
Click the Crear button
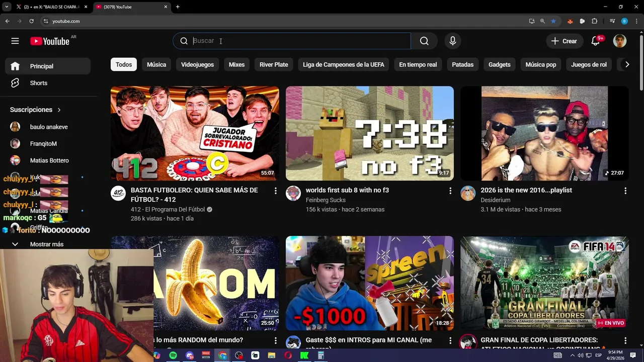click(x=564, y=41)
